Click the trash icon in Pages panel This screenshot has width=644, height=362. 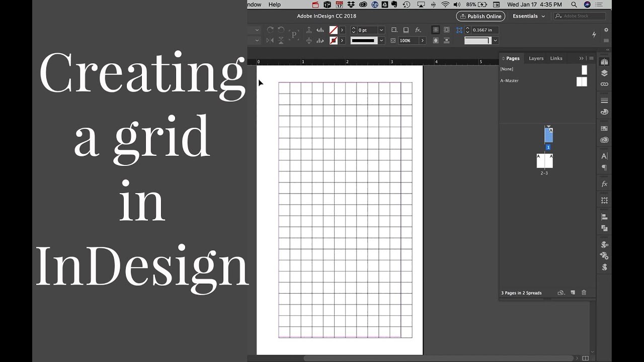(x=584, y=293)
